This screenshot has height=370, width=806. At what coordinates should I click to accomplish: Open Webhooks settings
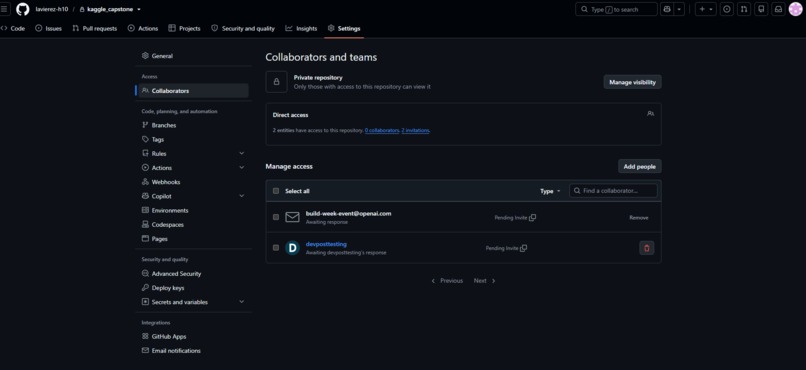[x=194, y=182]
